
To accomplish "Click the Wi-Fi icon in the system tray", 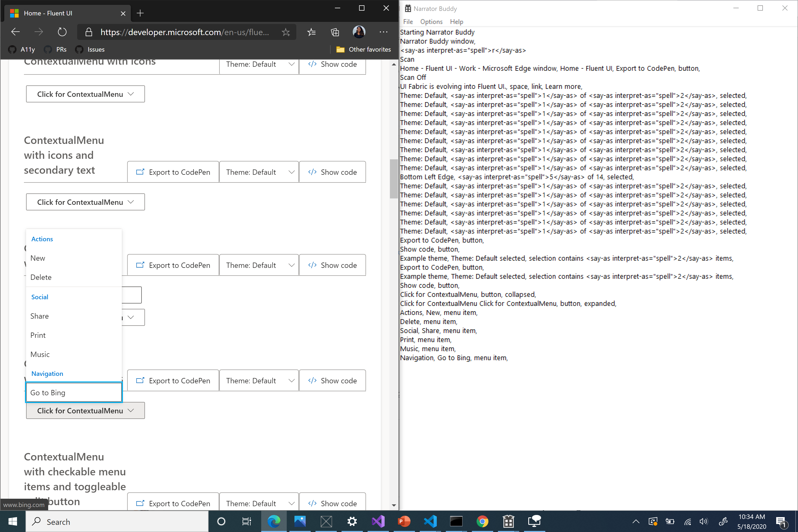I will [687, 521].
